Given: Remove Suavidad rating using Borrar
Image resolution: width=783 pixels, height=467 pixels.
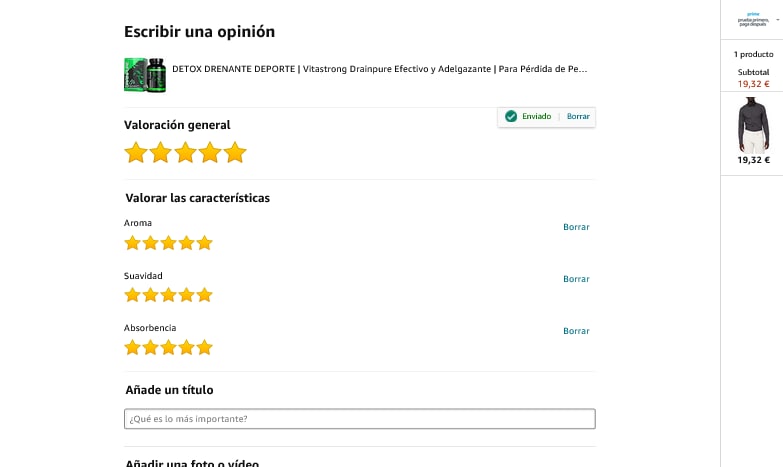Looking at the screenshot, I should click(x=576, y=279).
